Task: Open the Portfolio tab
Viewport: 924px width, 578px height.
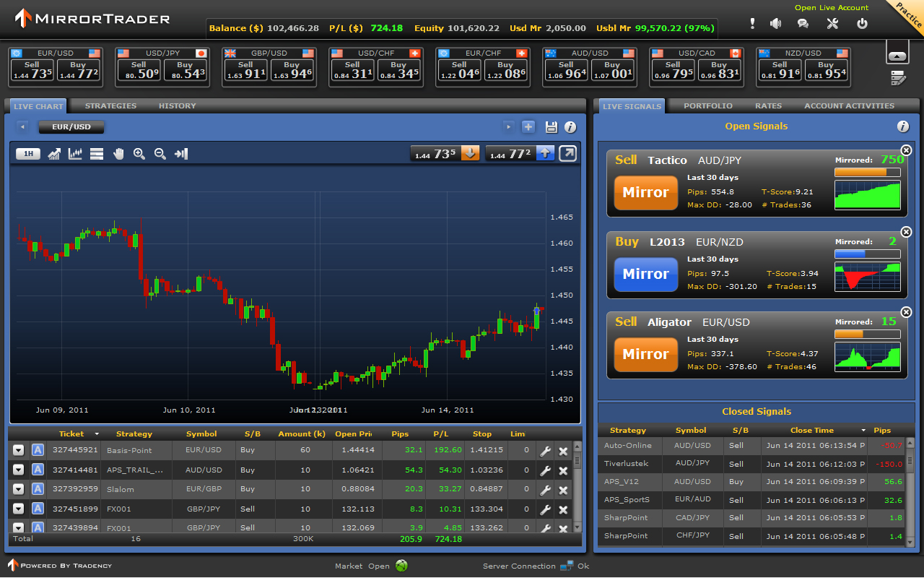Action: [x=708, y=106]
